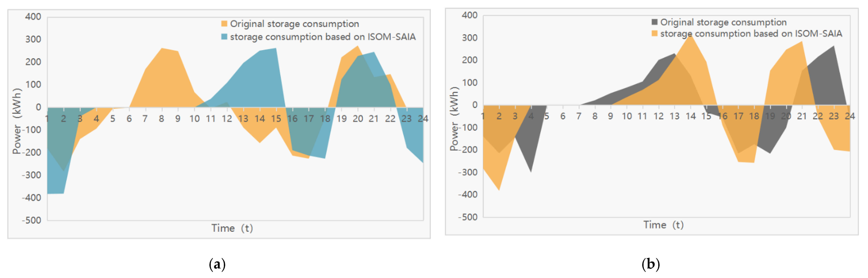Click "Power (kWh)" axis title in chart (b)
Image resolution: width=868 pixels, height=278 pixels.
click(454, 119)
